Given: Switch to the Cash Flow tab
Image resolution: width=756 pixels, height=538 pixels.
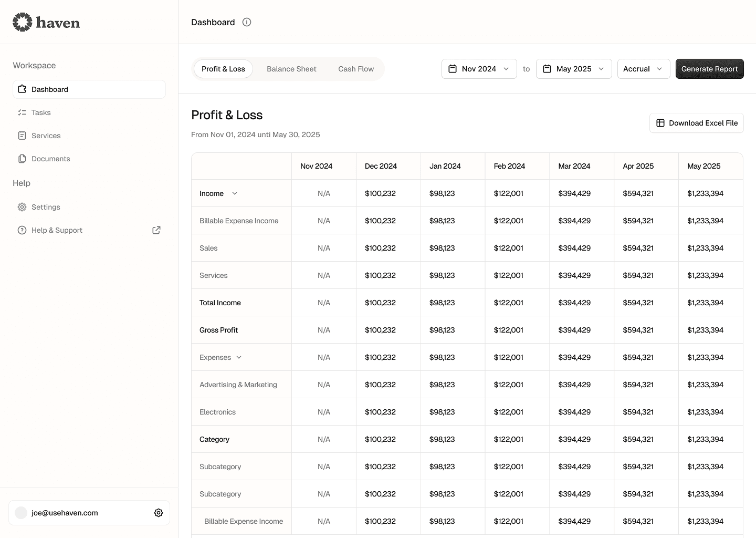Looking at the screenshot, I should (x=356, y=69).
